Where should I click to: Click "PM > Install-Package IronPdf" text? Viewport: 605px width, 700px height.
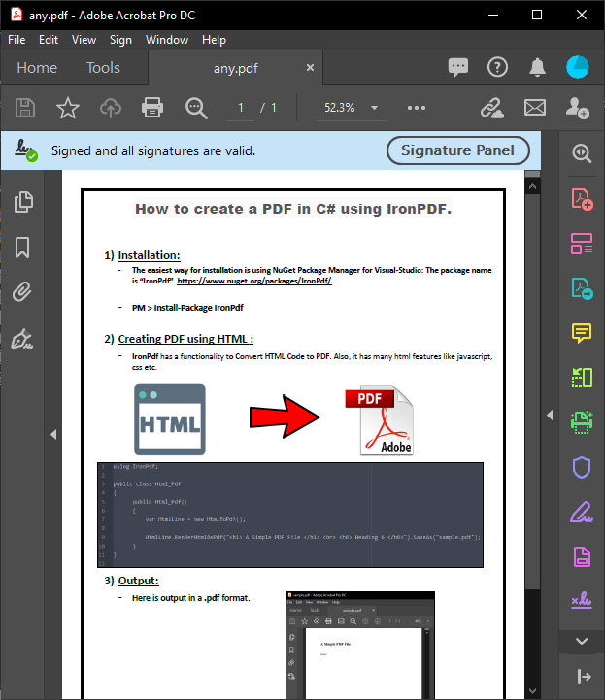tap(187, 308)
